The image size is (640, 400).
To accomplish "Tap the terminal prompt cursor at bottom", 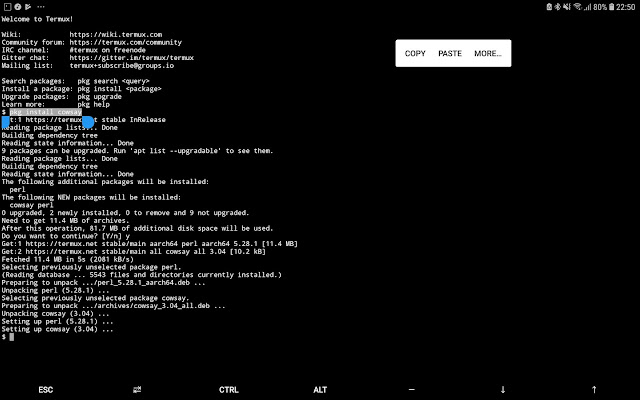I will point(12,337).
